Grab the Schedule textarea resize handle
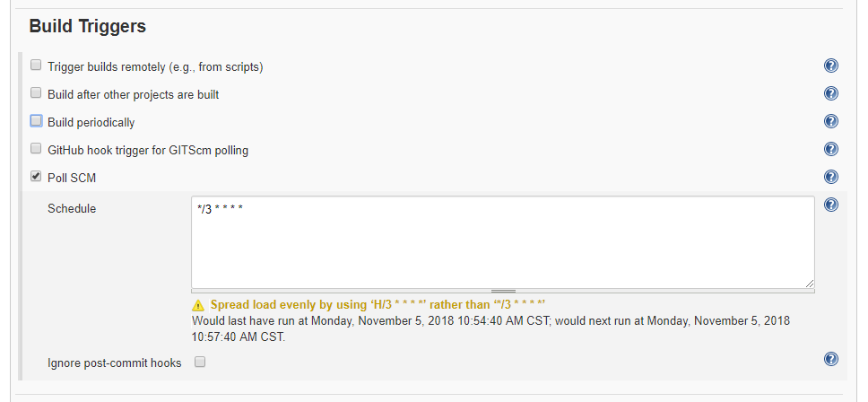This screenshot has height=402, width=868. pyautogui.click(x=810, y=284)
